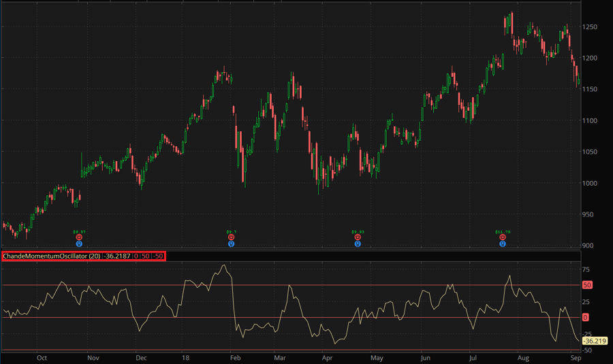Click the -50 value in the study header

(x=157, y=256)
